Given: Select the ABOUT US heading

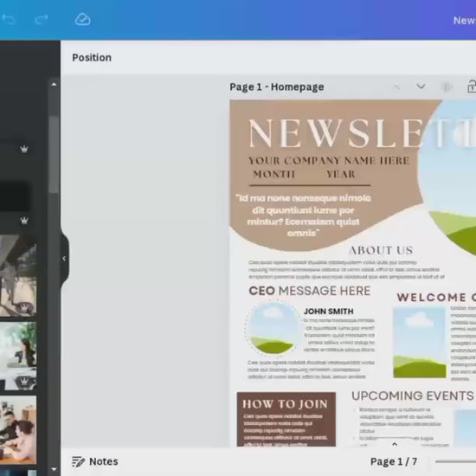Looking at the screenshot, I should pos(381,250).
